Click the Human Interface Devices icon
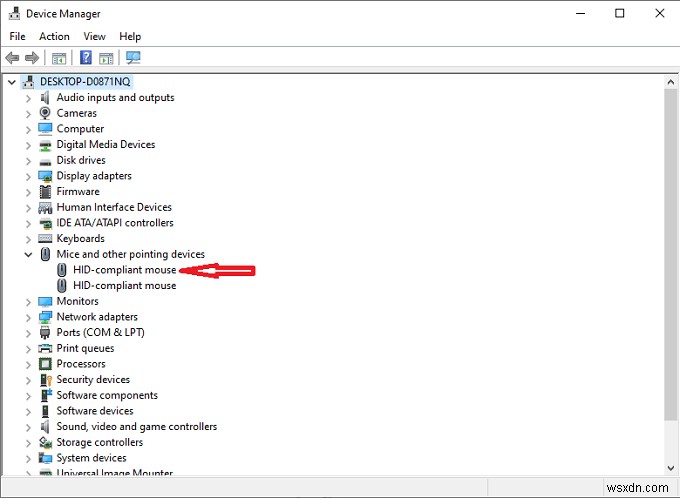Image resolution: width=680 pixels, height=498 pixels. pos(45,208)
